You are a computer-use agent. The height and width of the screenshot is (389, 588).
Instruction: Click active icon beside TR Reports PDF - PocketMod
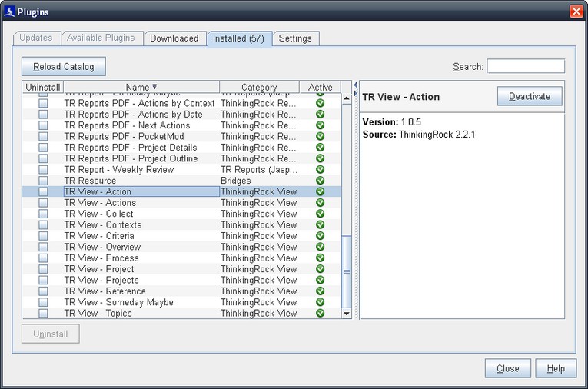tap(320, 137)
